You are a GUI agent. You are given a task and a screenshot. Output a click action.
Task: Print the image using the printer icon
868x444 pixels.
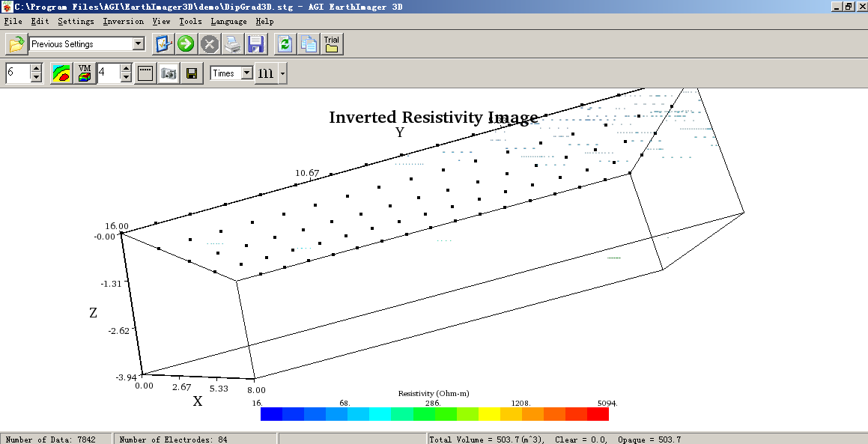pyautogui.click(x=232, y=43)
